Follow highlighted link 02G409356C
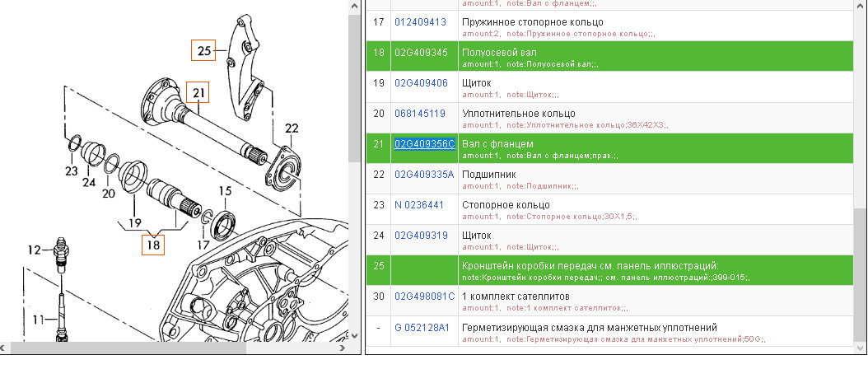This screenshot has height=369, width=868. [x=425, y=144]
